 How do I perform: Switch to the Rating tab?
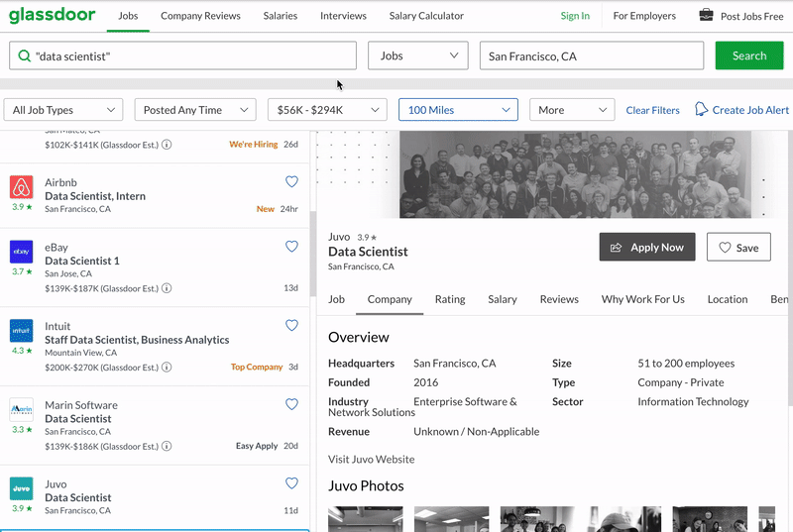click(x=450, y=299)
